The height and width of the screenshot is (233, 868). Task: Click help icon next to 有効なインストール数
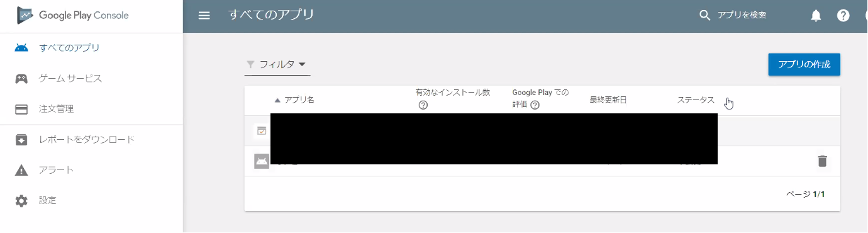423,105
